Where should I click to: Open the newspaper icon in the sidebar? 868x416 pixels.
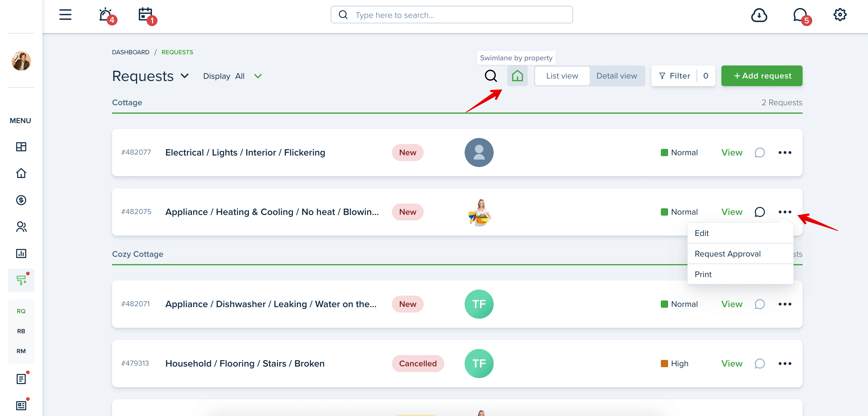tap(21, 405)
